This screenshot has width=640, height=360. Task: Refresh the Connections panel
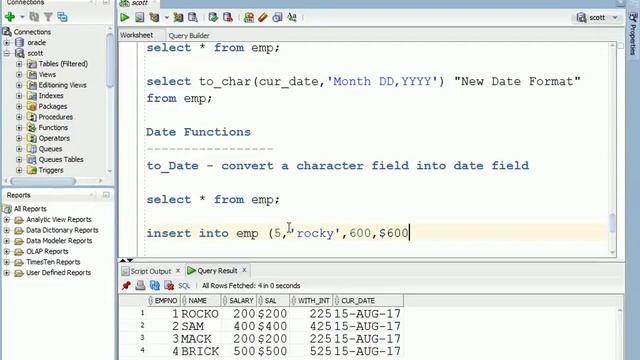[34, 17]
